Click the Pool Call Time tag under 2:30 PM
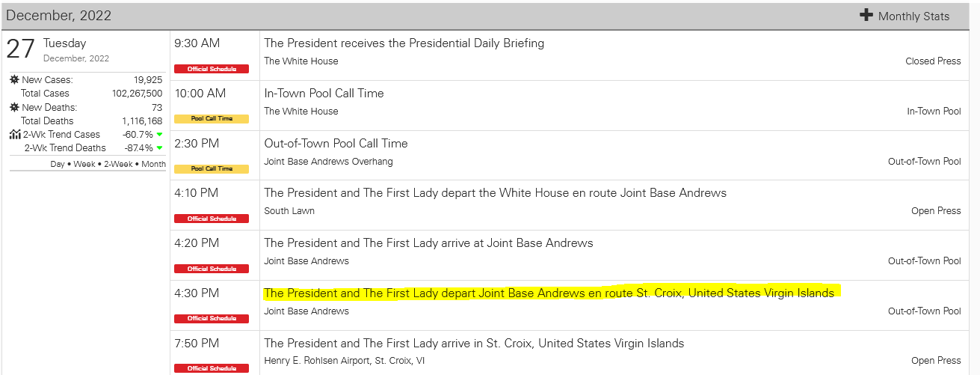The height and width of the screenshot is (375, 980). click(x=212, y=168)
